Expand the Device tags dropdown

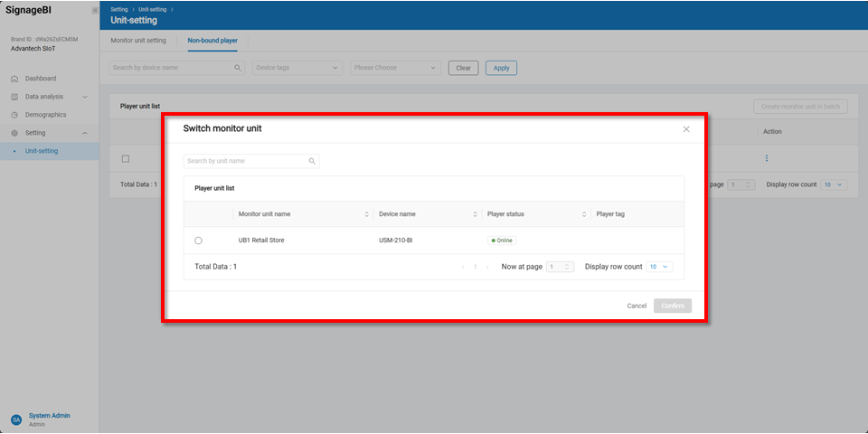[x=297, y=68]
